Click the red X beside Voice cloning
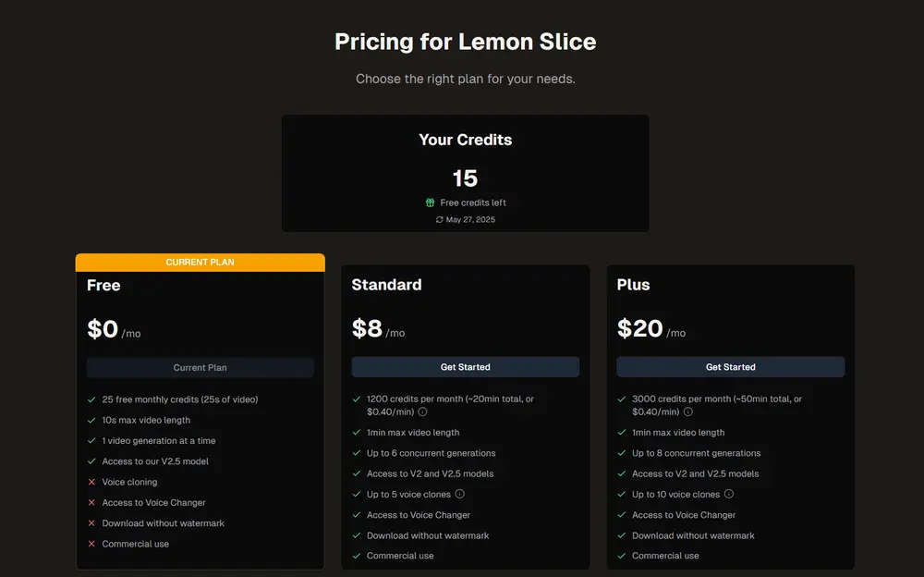 pos(91,483)
